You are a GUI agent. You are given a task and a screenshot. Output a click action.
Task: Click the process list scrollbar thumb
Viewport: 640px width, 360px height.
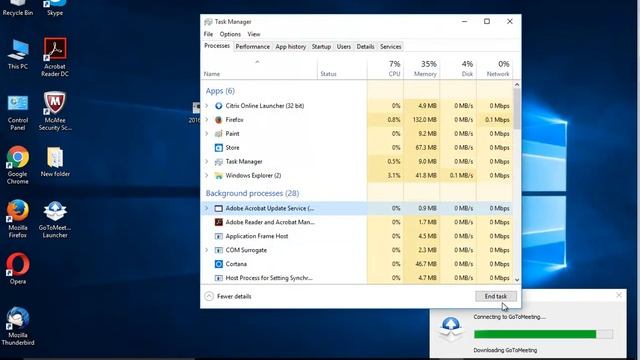point(517,109)
